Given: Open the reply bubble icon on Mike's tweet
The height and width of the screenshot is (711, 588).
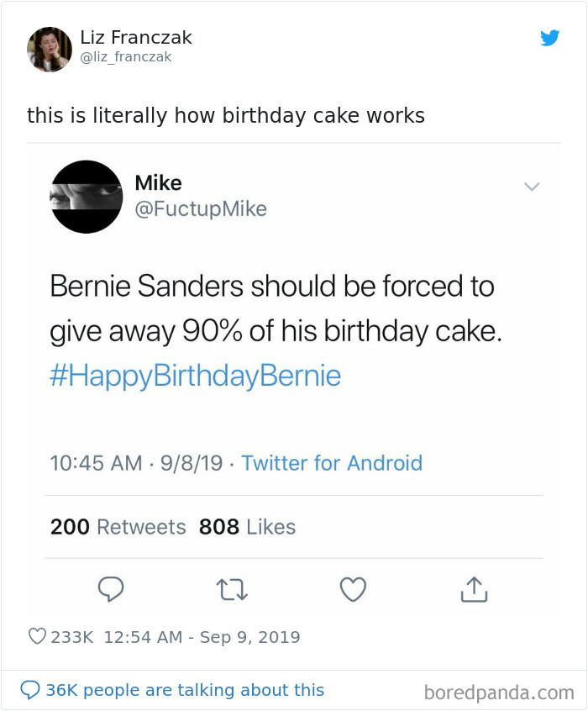Looking at the screenshot, I should [110, 589].
